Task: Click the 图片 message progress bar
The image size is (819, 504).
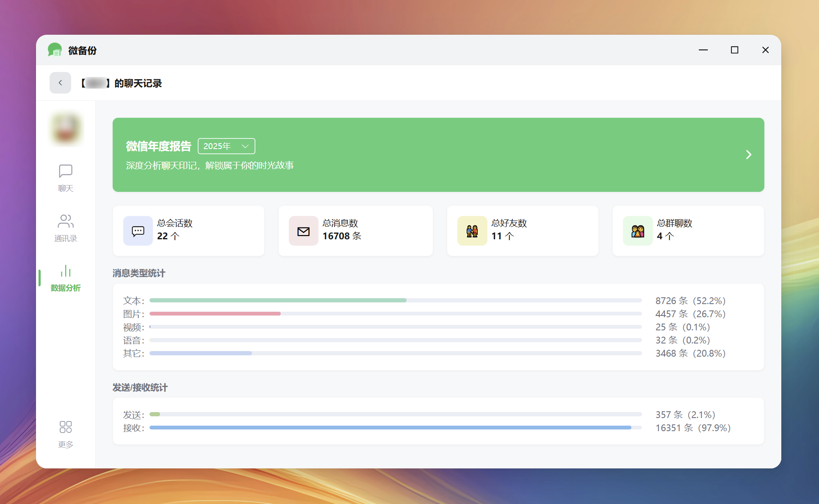Action: (x=396, y=313)
